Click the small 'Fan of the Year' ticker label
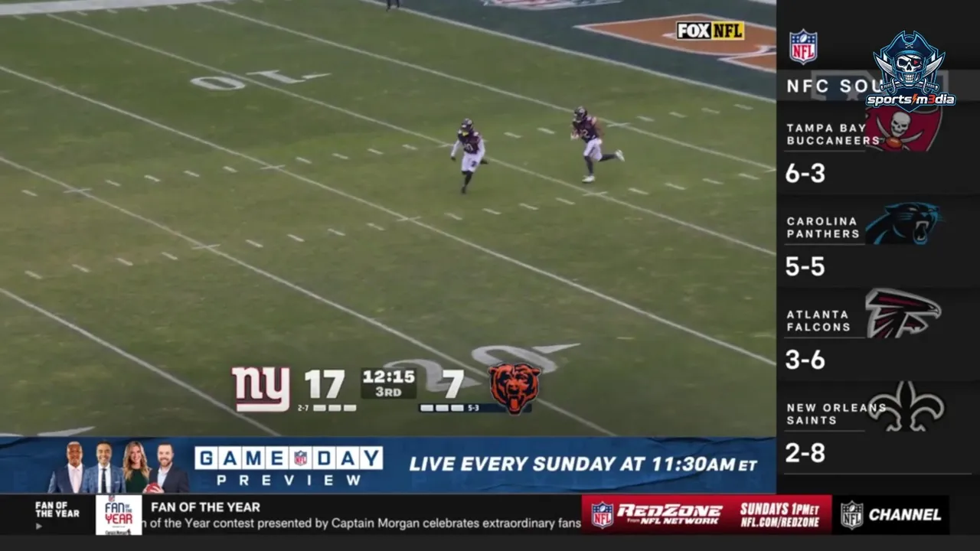 pyautogui.click(x=57, y=510)
